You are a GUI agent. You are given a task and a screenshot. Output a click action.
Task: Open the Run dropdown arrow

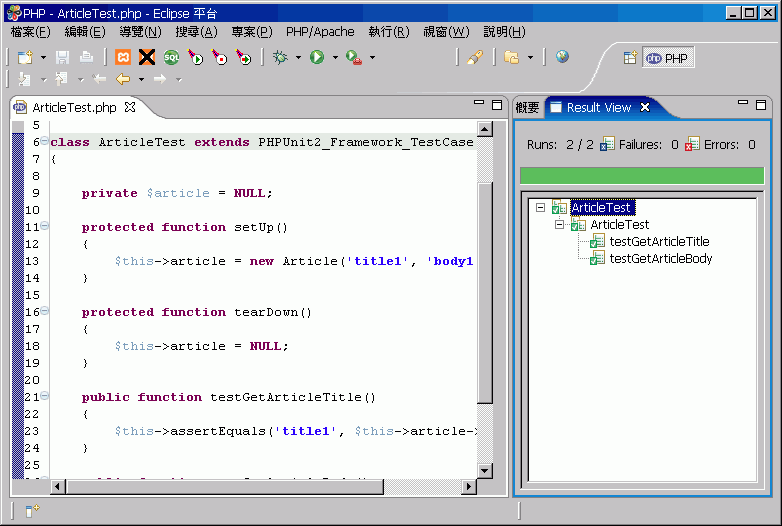pyautogui.click(x=335, y=58)
